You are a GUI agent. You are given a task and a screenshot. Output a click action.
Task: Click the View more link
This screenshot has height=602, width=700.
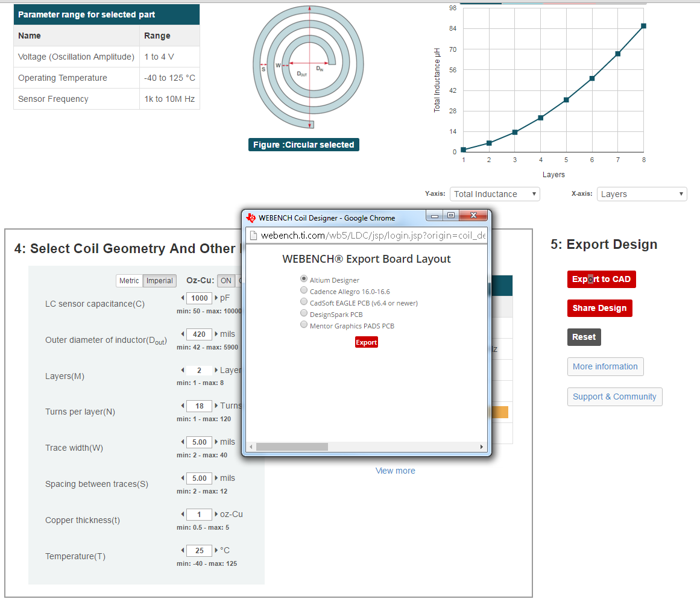395,471
